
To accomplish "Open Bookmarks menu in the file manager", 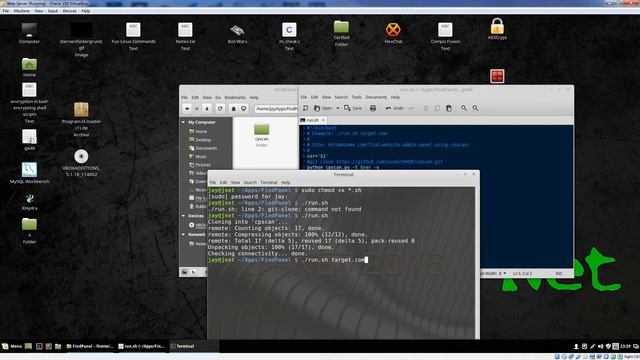I will click(235, 98).
